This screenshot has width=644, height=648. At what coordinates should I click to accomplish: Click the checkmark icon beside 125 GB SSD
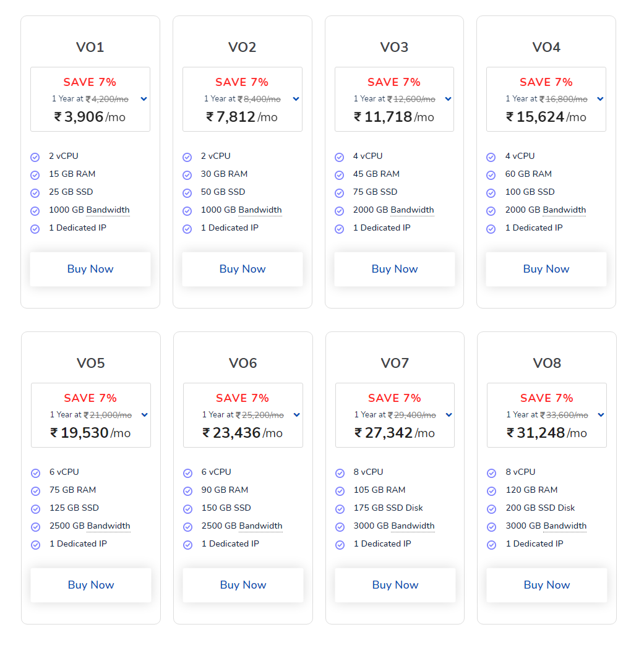[x=36, y=509]
